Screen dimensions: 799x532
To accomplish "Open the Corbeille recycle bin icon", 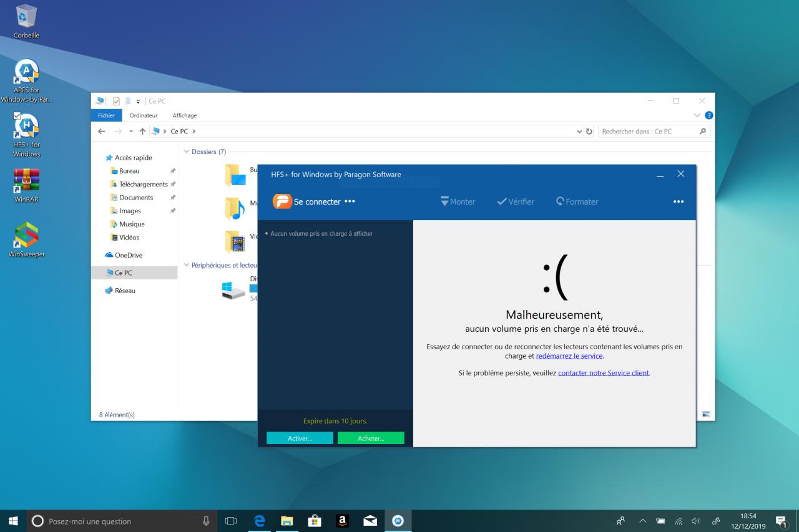I will click(x=26, y=22).
